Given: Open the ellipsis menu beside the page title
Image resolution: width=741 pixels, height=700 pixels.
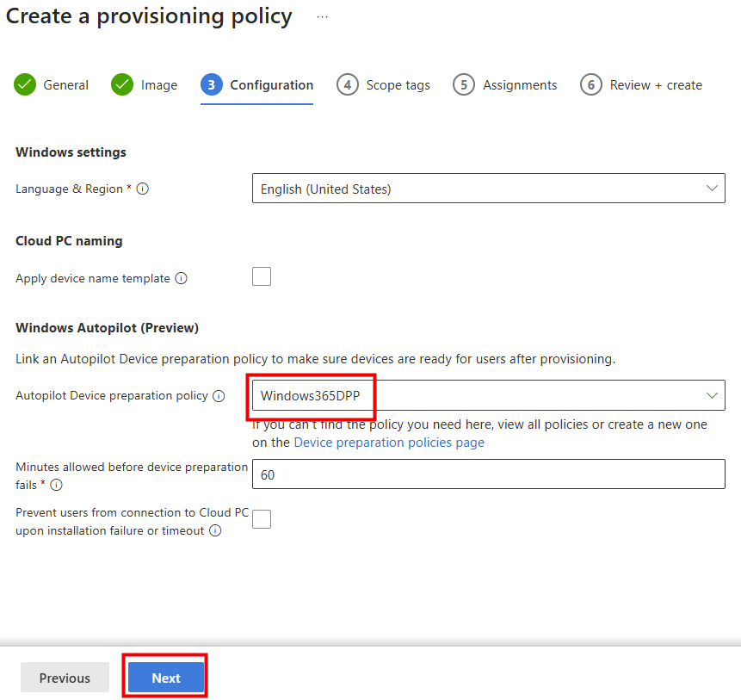Looking at the screenshot, I should (322, 17).
